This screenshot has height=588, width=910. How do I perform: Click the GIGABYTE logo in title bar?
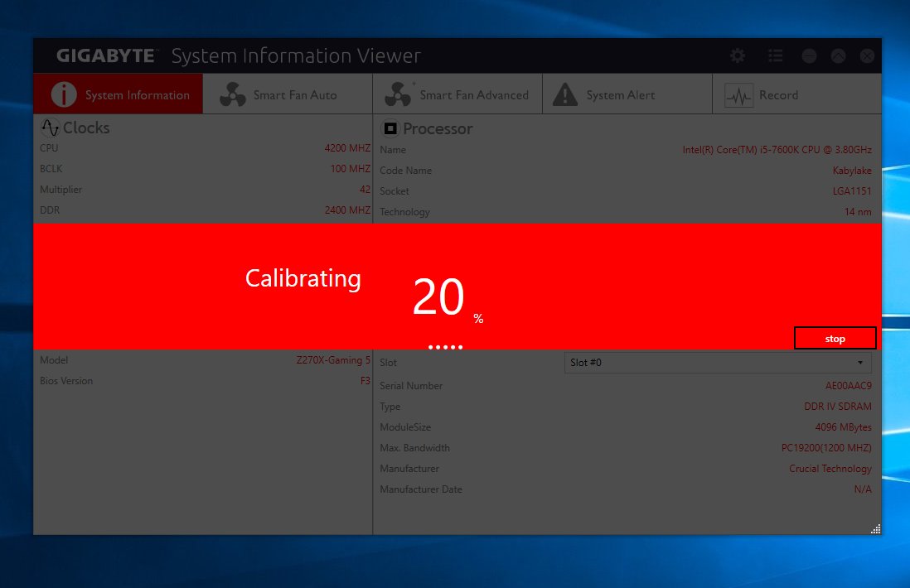tap(106, 56)
